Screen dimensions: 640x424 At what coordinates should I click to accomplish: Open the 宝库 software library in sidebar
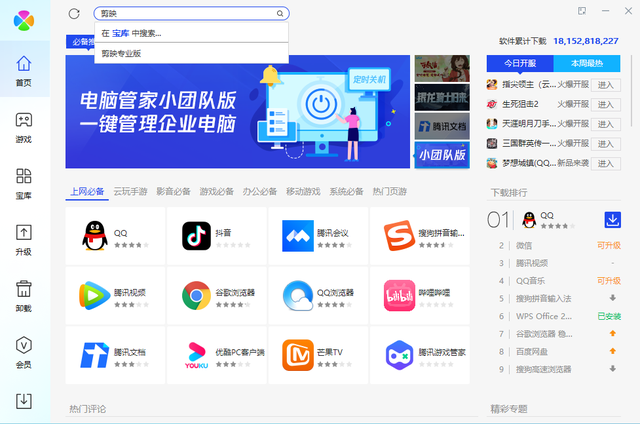point(24,184)
